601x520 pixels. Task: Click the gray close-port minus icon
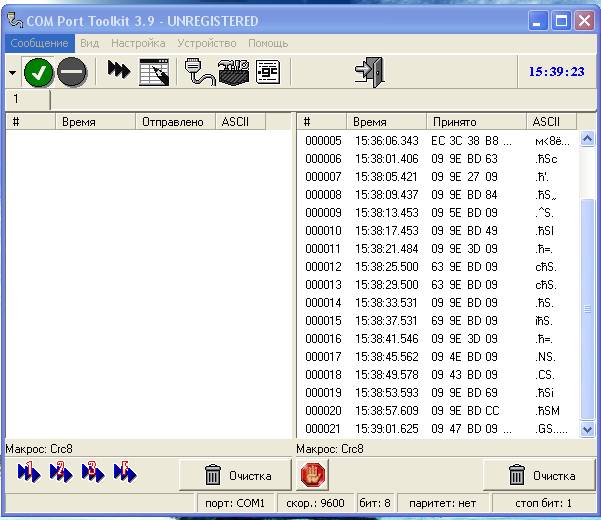pos(72,72)
